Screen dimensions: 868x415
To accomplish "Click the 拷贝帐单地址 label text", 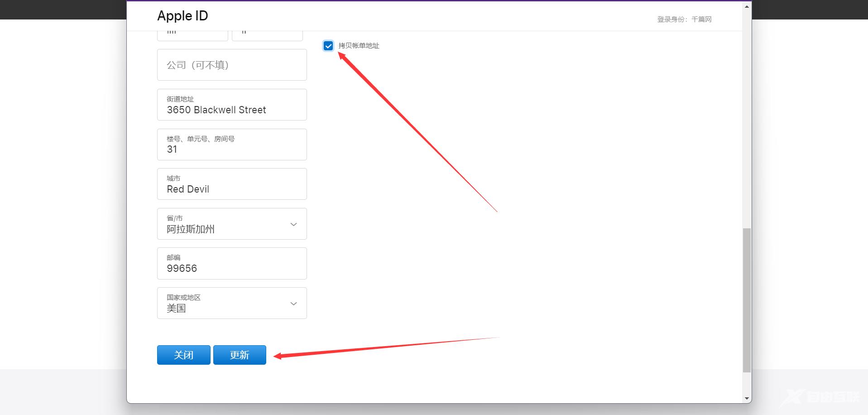I will coord(359,46).
